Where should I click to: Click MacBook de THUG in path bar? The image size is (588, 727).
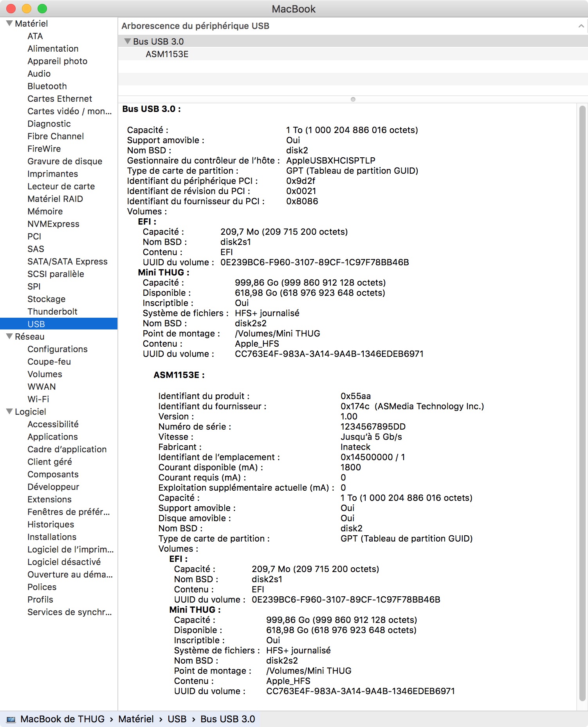tap(63, 719)
